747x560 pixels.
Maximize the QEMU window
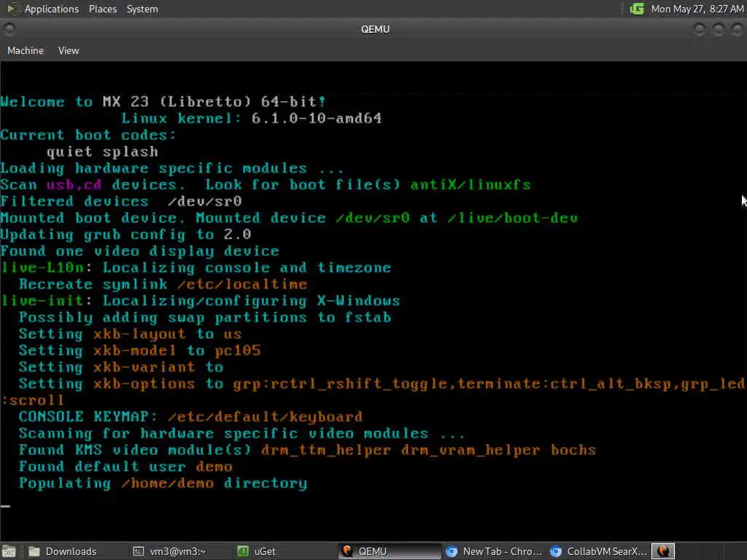coord(719,29)
